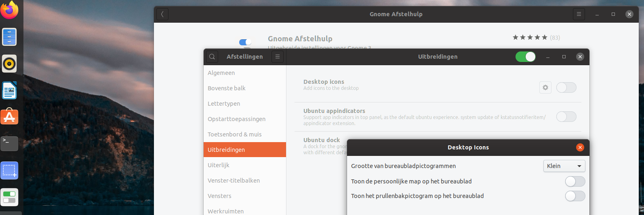
Task: Open Venster-titelbalken section
Action: (245, 181)
